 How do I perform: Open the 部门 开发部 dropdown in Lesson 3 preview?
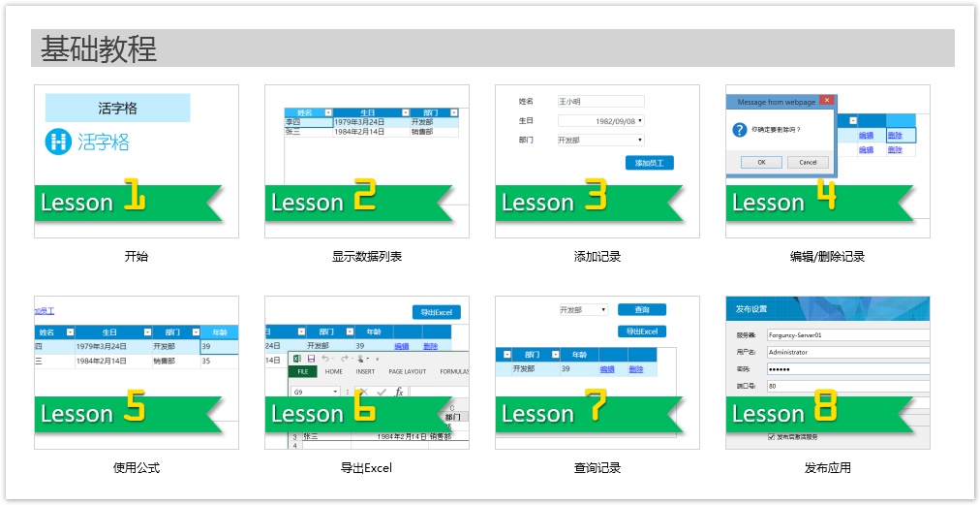click(x=600, y=141)
